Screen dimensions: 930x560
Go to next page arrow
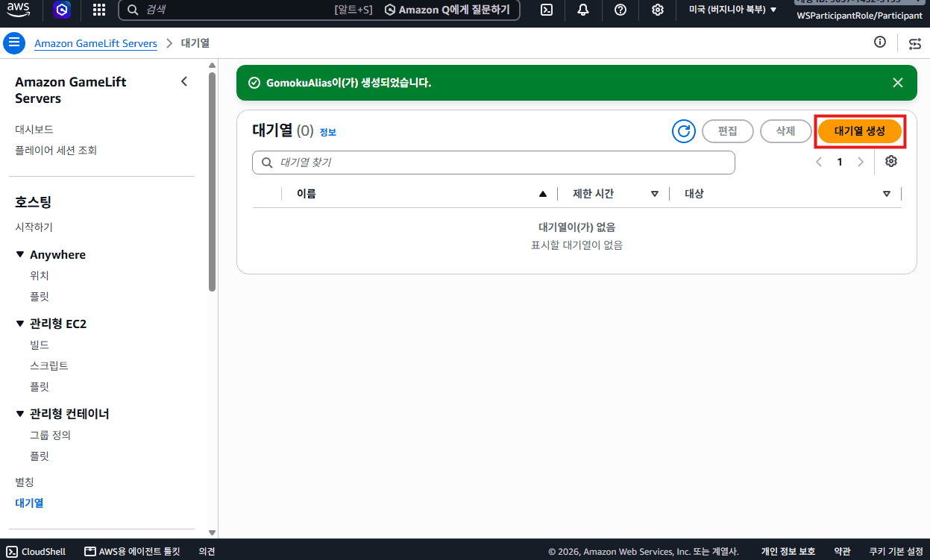[x=861, y=162]
